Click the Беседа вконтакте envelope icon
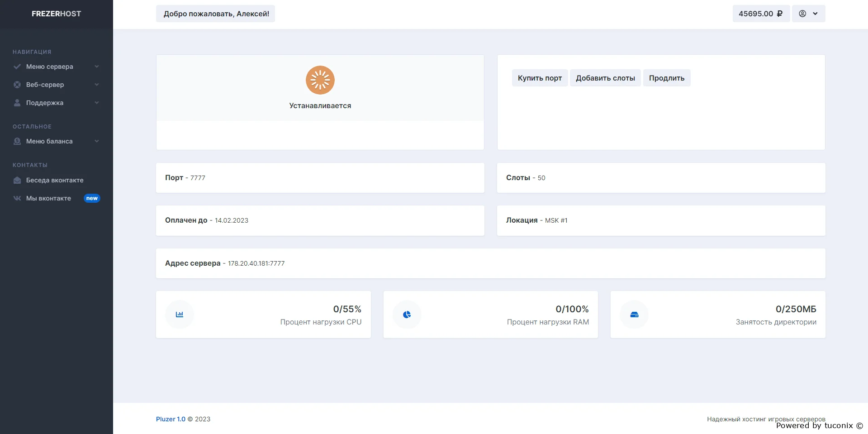868x434 pixels. (x=17, y=180)
